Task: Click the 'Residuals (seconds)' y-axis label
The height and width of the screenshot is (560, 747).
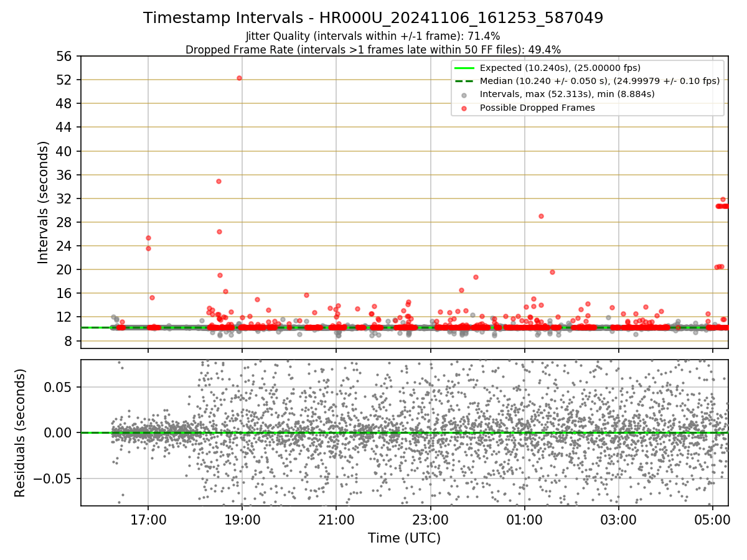Action: (x=21, y=432)
